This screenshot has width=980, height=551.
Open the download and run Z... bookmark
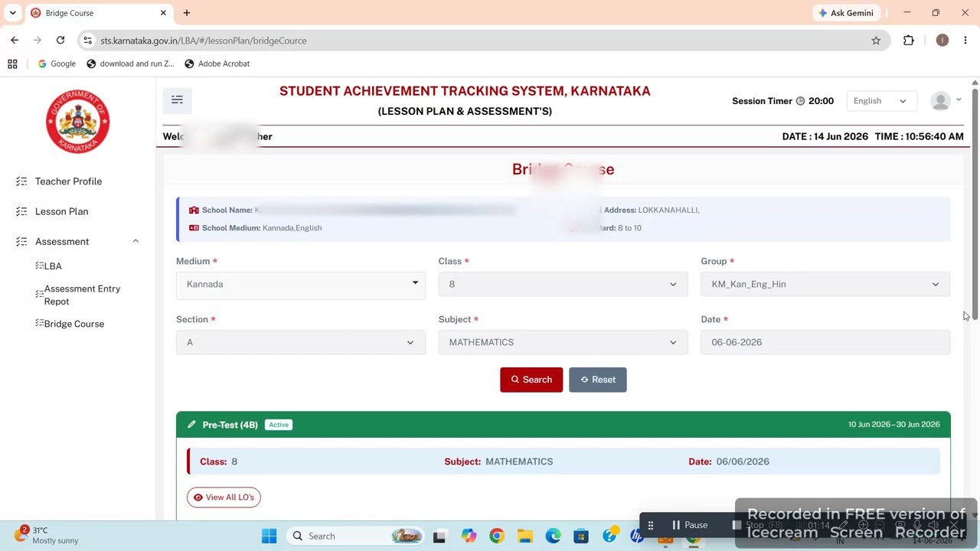[130, 64]
